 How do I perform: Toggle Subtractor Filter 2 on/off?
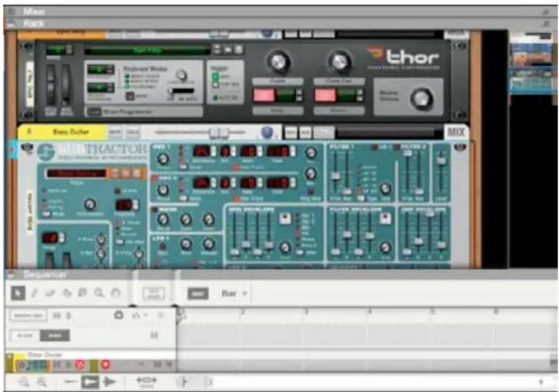point(396,147)
